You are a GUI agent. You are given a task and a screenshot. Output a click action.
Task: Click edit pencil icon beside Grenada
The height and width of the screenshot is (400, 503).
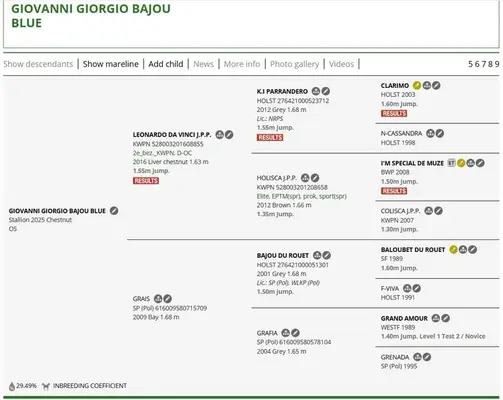(x=427, y=357)
